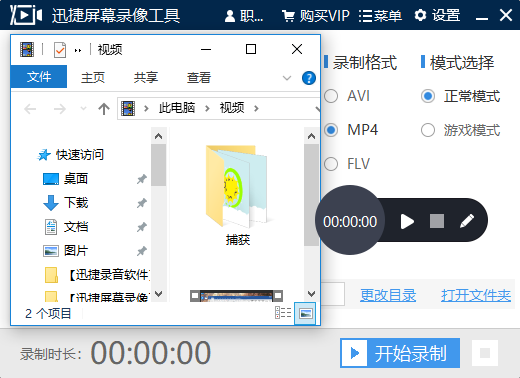
Task: Stop recording with the floating square icon
Action: [437, 221]
